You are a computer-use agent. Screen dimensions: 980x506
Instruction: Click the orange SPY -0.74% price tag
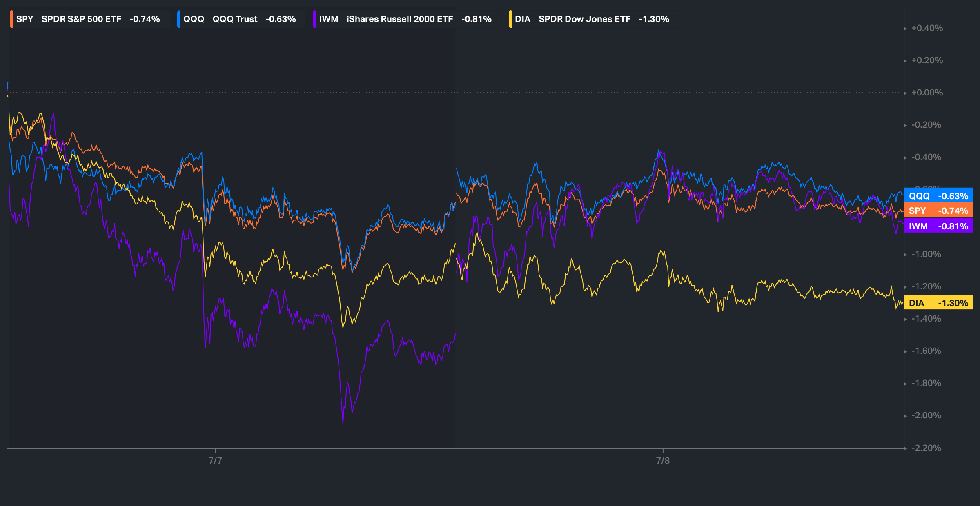tap(938, 211)
